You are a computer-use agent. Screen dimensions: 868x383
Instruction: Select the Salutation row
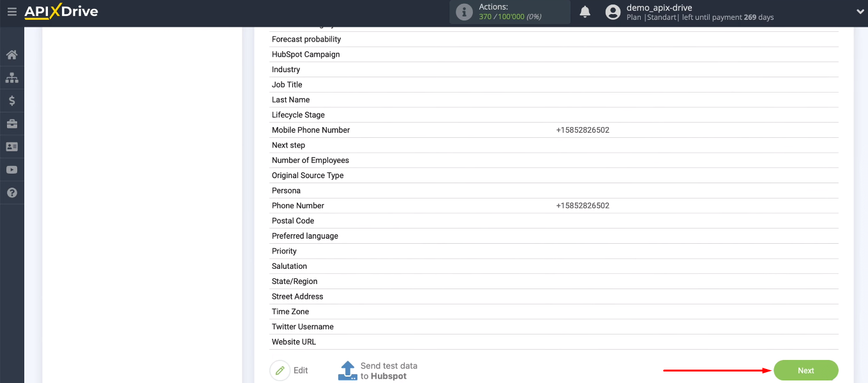[x=554, y=266]
